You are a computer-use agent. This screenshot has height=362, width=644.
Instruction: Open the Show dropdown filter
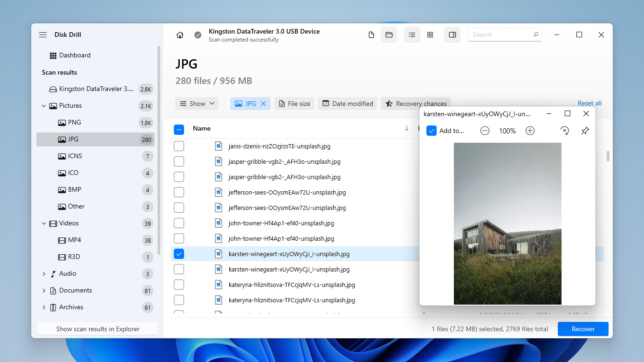(197, 104)
